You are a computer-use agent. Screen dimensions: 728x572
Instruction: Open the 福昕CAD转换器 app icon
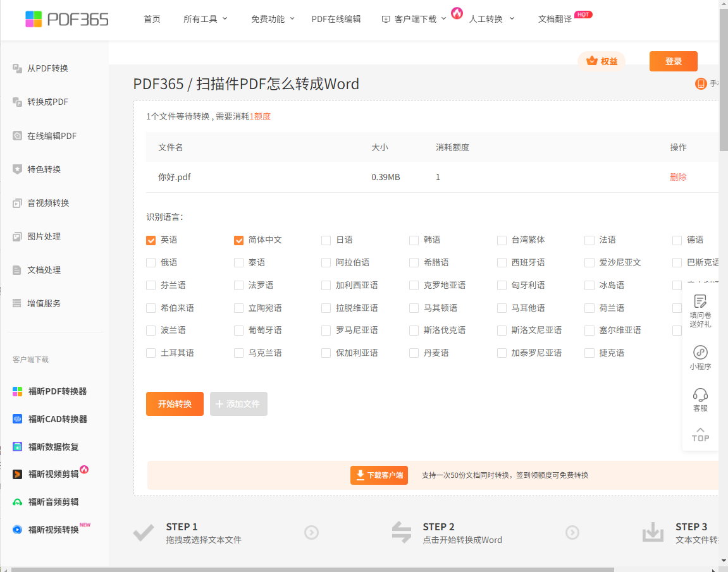pyautogui.click(x=17, y=419)
